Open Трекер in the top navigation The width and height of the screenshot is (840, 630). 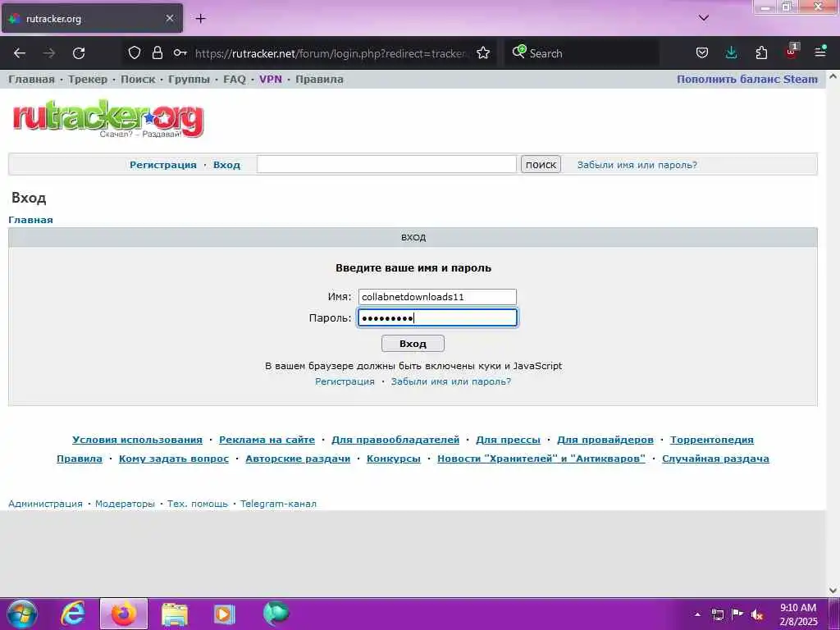tap(88, 80)
